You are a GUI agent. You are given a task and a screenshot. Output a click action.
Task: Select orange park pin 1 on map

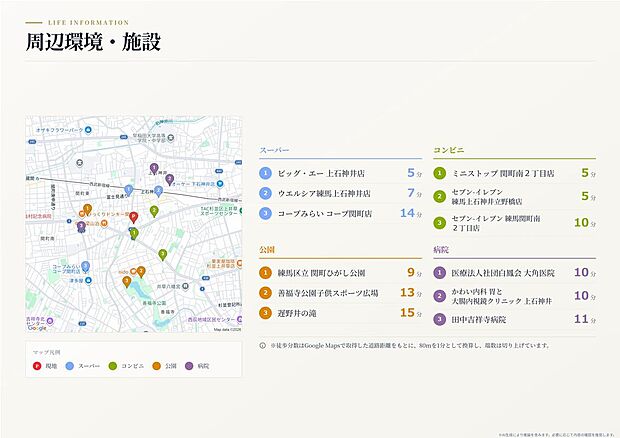87,209
